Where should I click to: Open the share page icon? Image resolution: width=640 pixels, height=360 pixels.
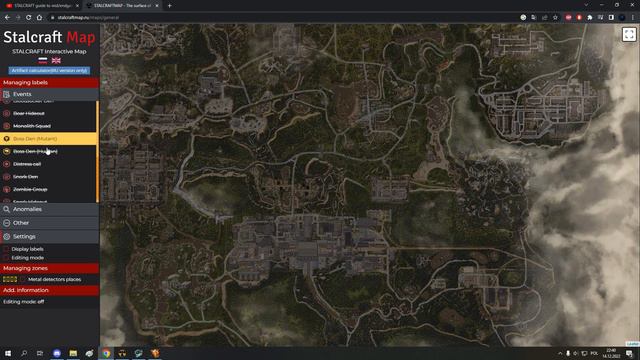(544, 18)
